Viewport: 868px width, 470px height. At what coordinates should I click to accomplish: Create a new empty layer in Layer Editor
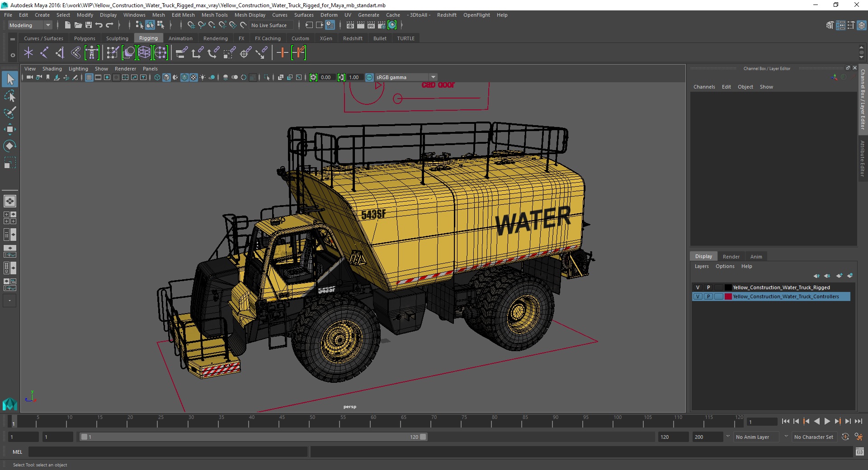[x=840, y=276]
